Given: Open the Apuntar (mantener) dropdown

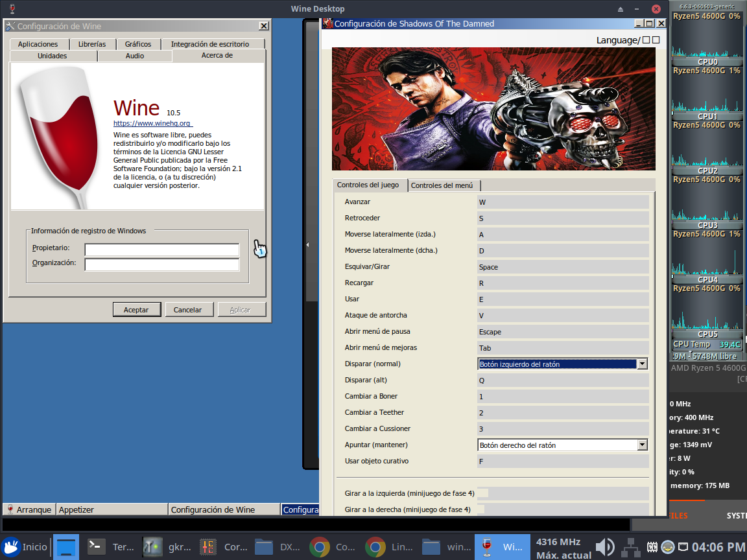Looking at the screenshot, I should click(641, 445).
